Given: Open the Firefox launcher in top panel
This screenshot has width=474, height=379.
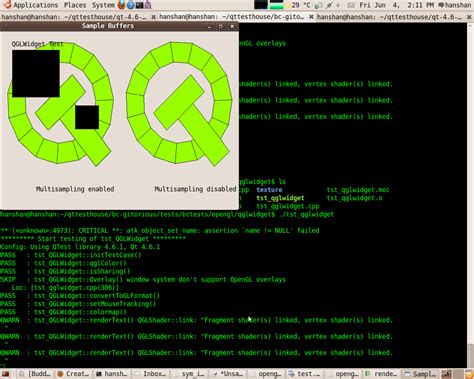Looking at the screenshot, I should pyautogui.click(x=122, y=5).
